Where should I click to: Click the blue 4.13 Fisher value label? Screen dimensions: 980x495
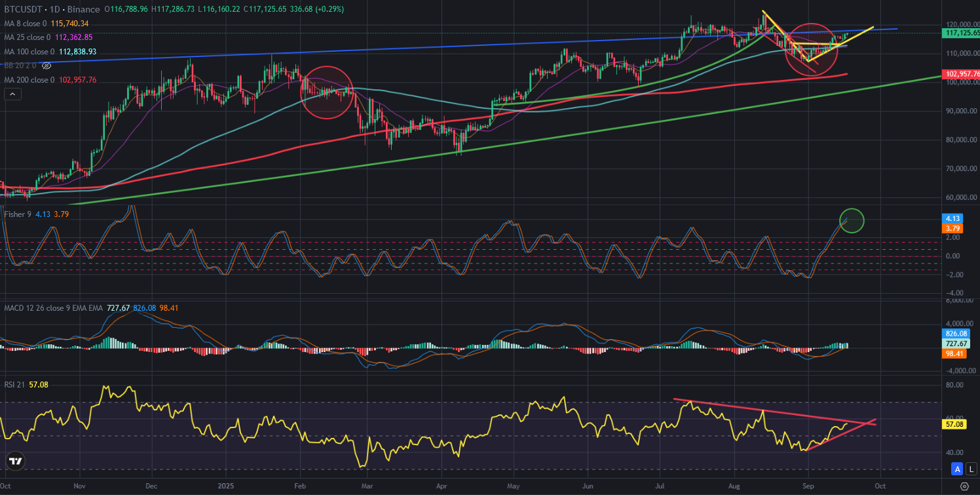click(953, 218)
